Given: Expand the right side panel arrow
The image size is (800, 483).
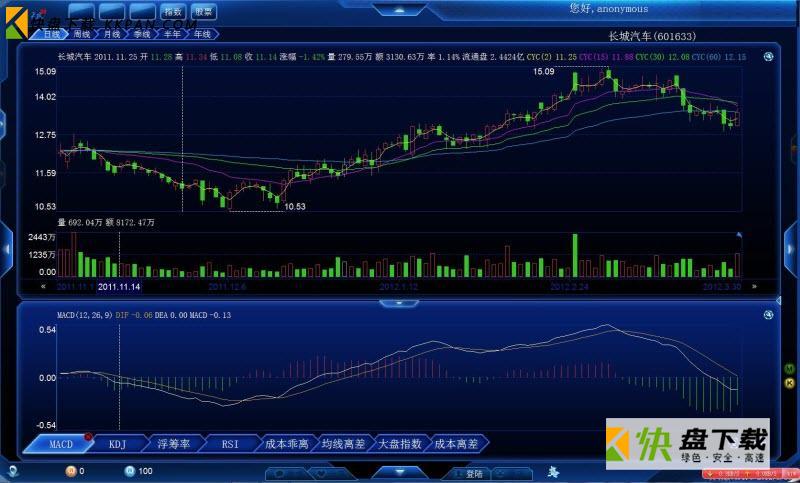Looking at the screenshot, I should coord(792,249).
